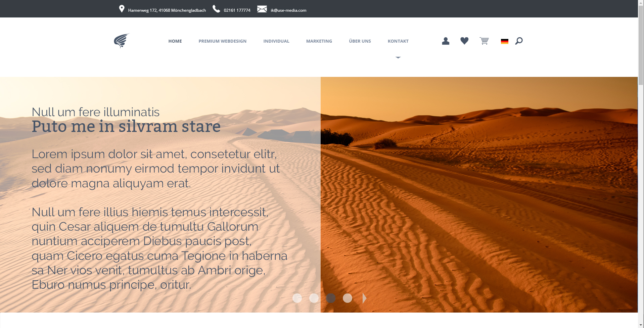This screenshot has width=644, height=328.
Task: Open the shopping cart icon
Action: point(484,41)
